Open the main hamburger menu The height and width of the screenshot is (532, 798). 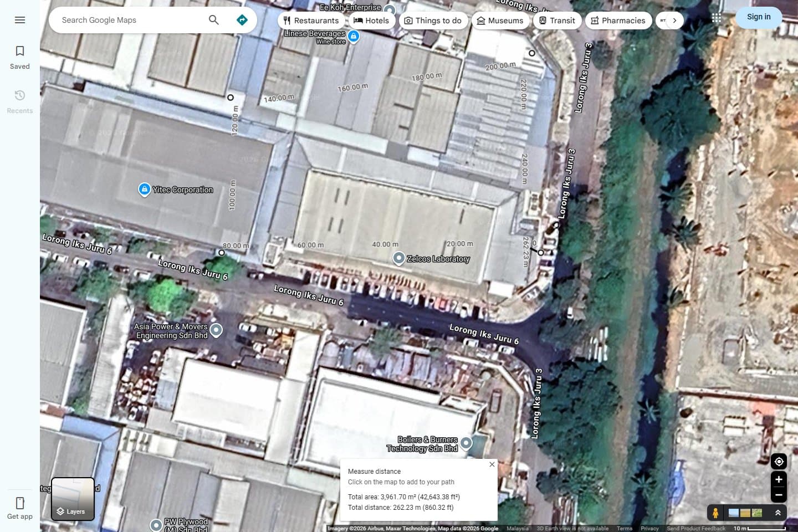(x=20, y=20)
